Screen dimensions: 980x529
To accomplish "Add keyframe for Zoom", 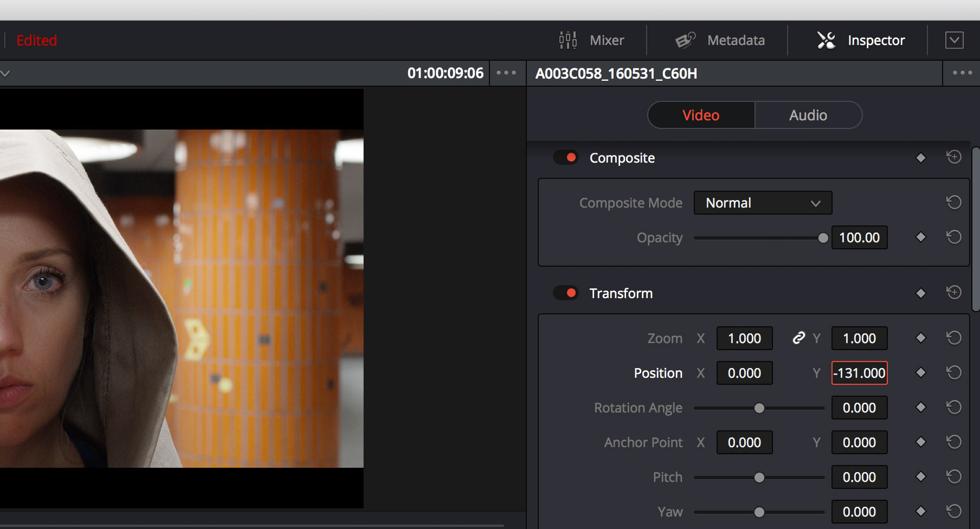I will pyautogui.click(x=920, y=338).
